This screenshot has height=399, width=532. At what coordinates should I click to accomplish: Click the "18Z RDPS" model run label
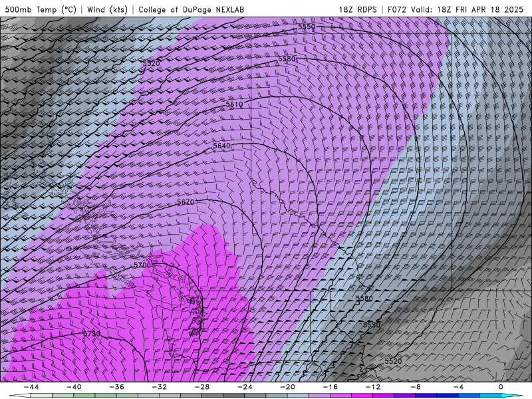[x=358, y=9]
